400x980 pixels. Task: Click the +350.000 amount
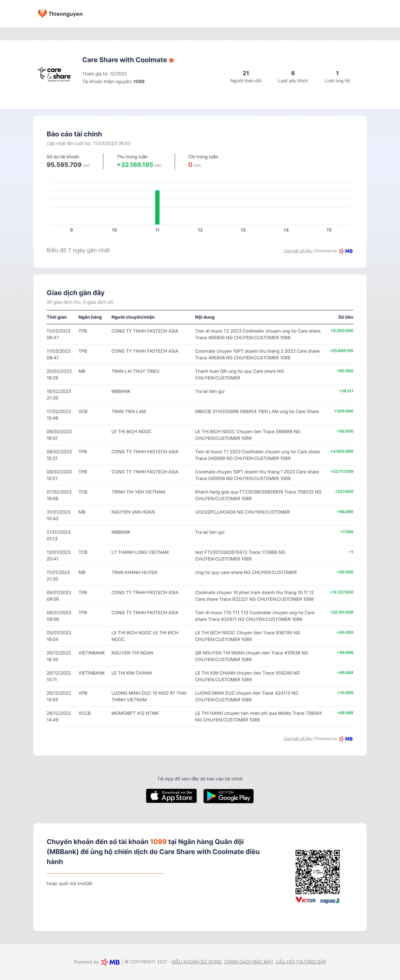(344, 411)
